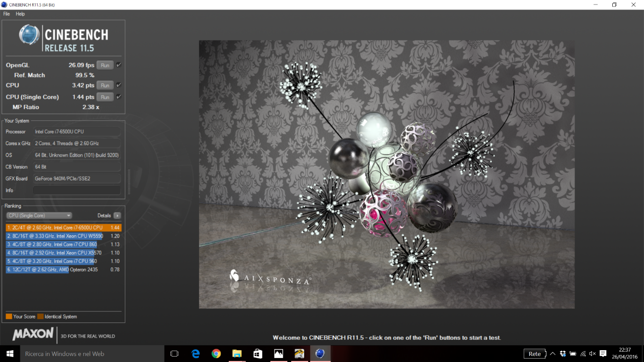Click the OS field value
This screenshot has width=644, height=362.
tap(77, 155)
